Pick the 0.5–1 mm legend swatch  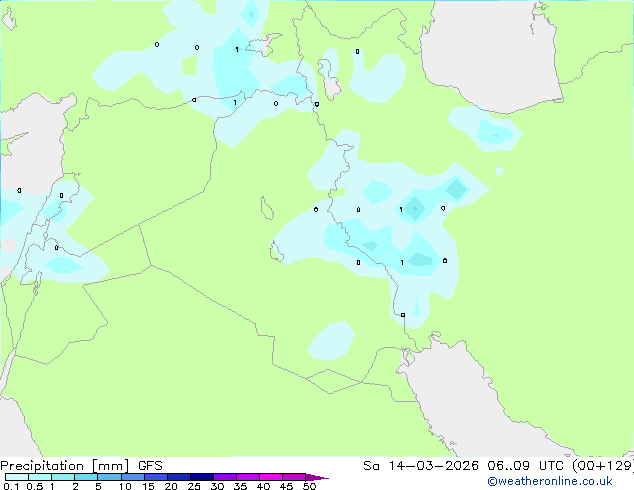(40, 477)
